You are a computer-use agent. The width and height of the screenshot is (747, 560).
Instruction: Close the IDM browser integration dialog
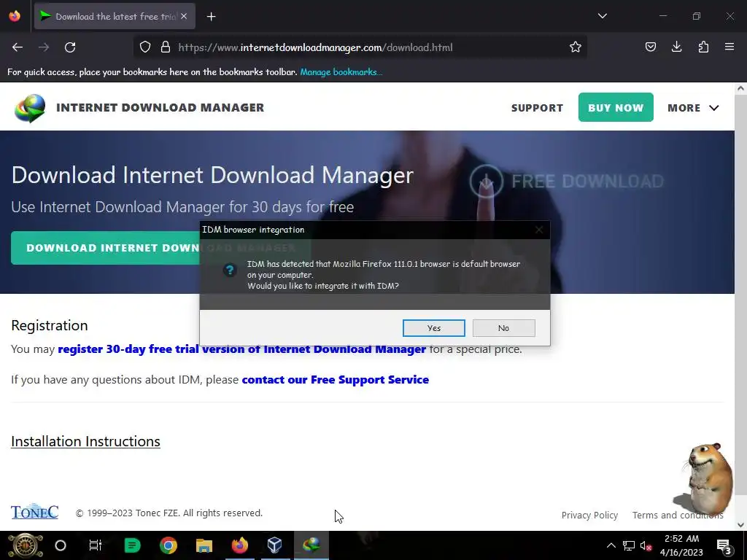[x=539, y=230]
